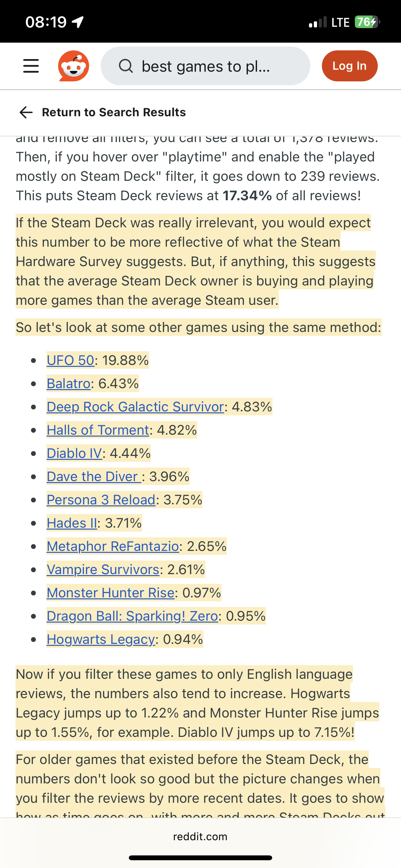Open the UFO 50 link
Screen dimensions: 401x868
[70, 360]
